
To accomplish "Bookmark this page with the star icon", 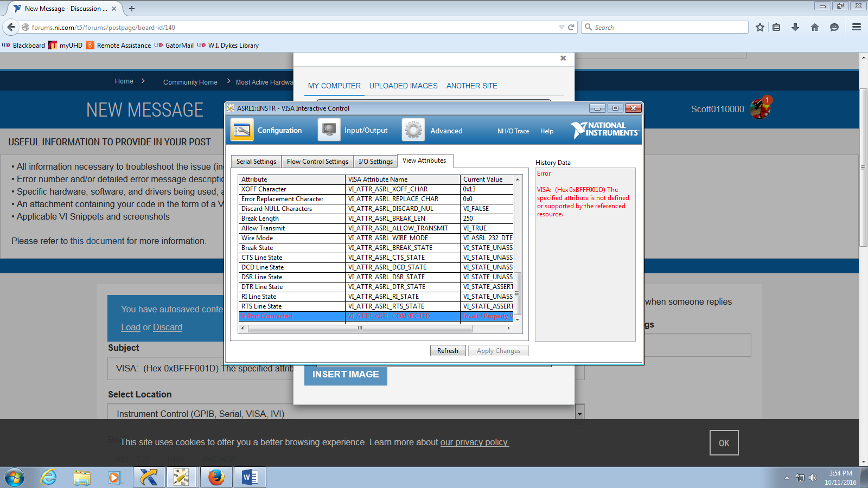I will point(760,27).
